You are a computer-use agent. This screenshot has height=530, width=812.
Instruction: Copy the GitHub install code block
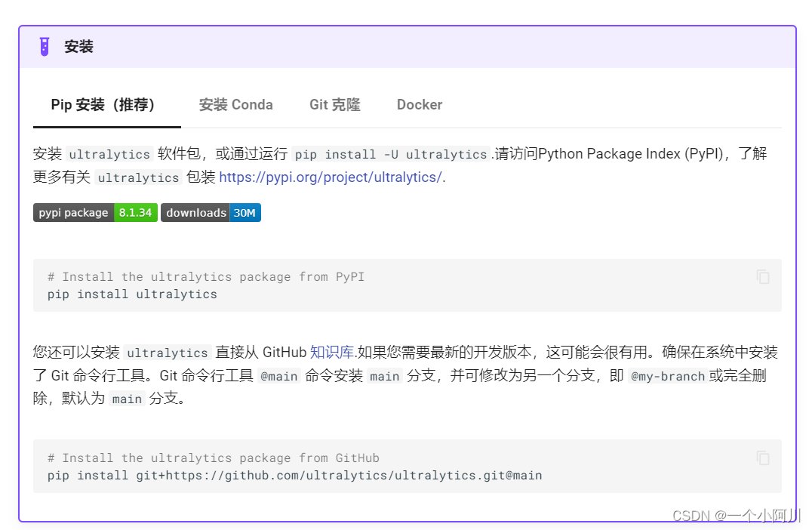(x=763, y=458)
